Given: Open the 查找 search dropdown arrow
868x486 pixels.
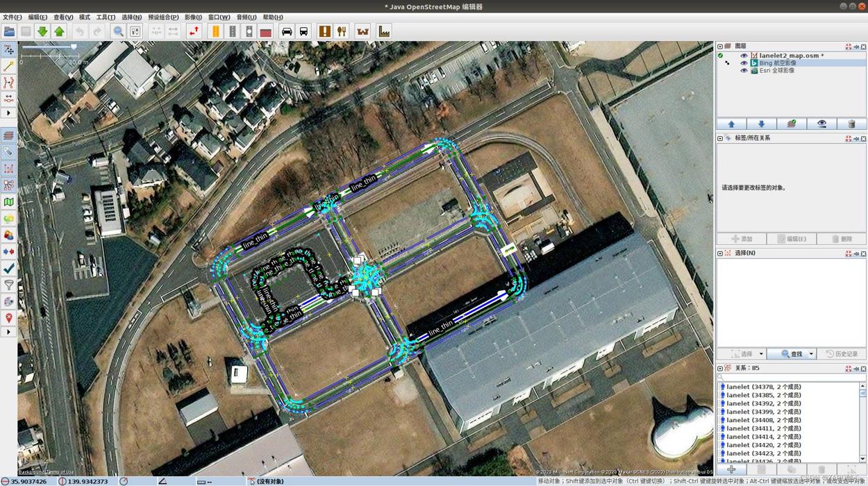Looking at the screenshot, I should tap(810, 354).
